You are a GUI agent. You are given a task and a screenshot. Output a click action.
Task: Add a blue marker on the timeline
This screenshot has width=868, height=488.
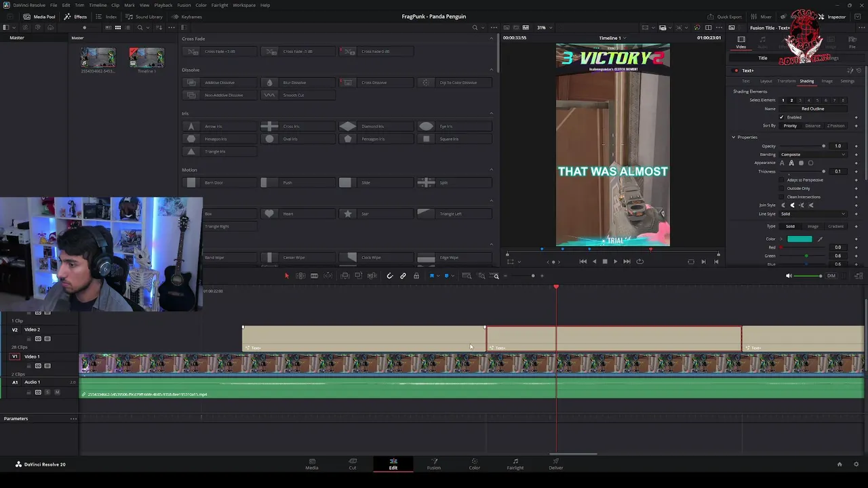pos(446,276)
